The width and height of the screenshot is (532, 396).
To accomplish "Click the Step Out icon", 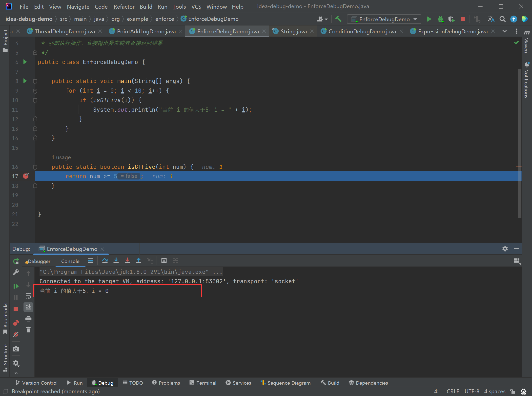I will [x=139, y=261].
